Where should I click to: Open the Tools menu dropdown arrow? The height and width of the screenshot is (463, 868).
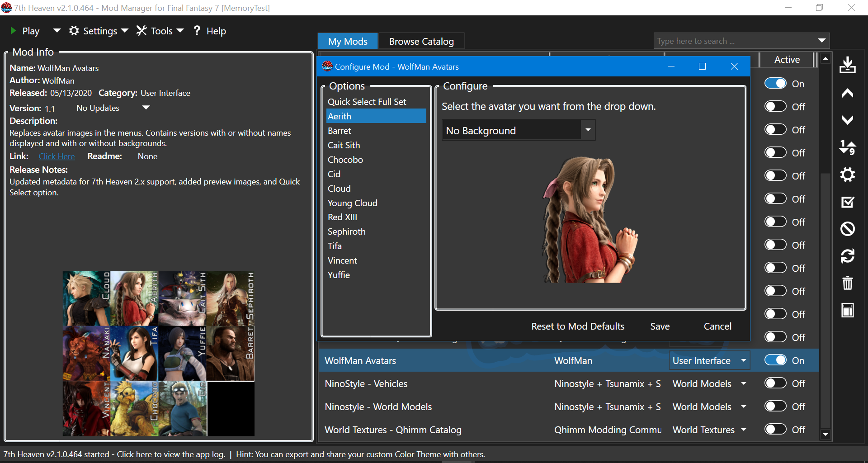coord(180,31)
